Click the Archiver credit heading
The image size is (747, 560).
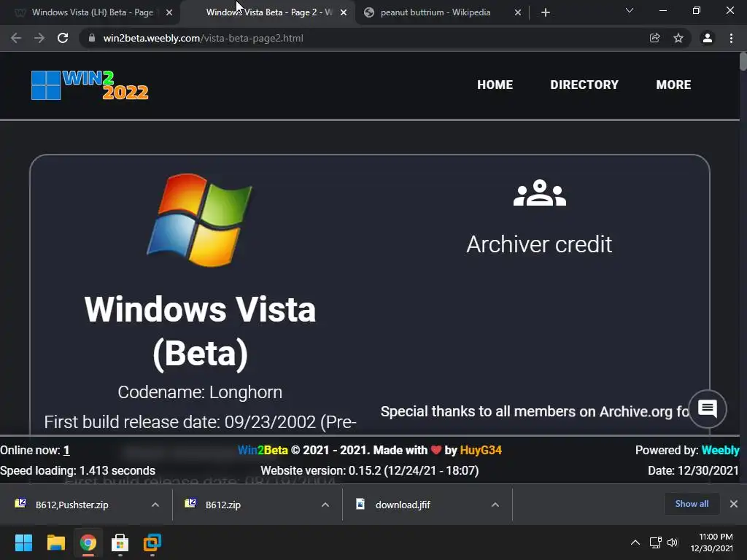point(539,244)
